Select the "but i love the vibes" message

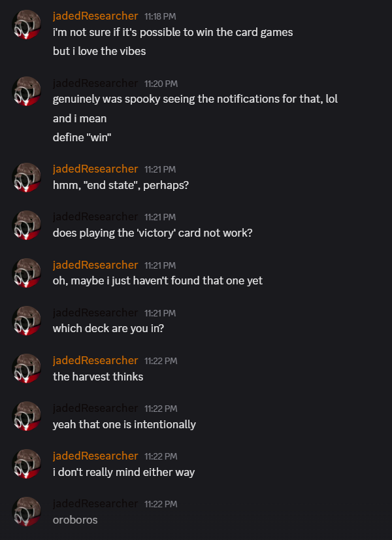pos(99,51)
